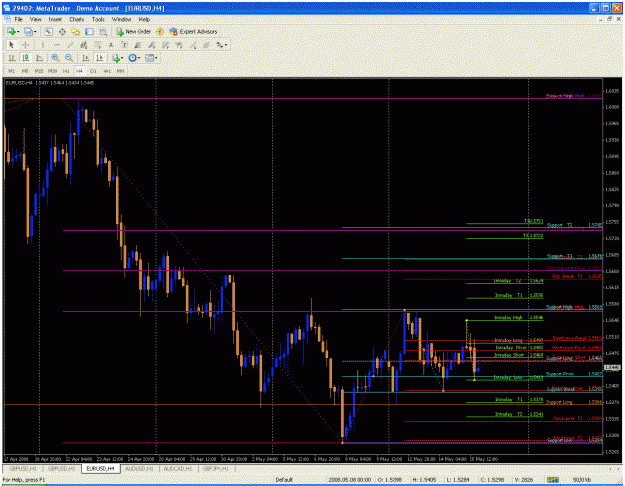Switch timeframe to D1

(x=93, y=71)
